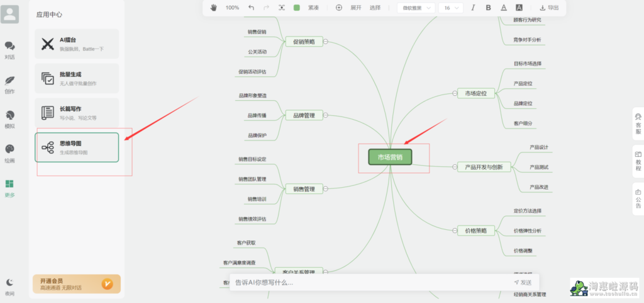Toggle italic formatting
The height and width of the screenshot is (303, 644).
[x=473, y=8]
